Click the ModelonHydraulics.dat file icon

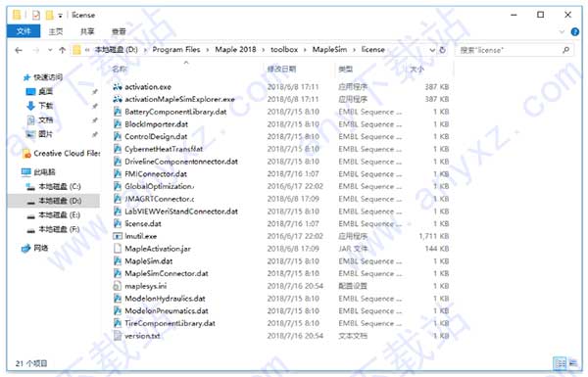(118, 299)
